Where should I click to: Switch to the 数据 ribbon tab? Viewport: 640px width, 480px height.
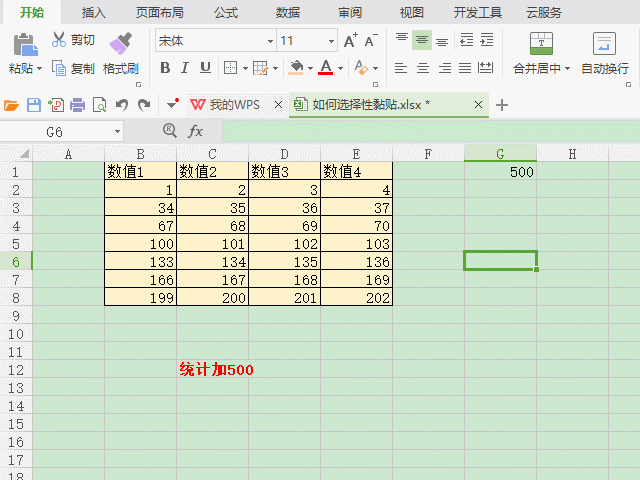[288, 12]
